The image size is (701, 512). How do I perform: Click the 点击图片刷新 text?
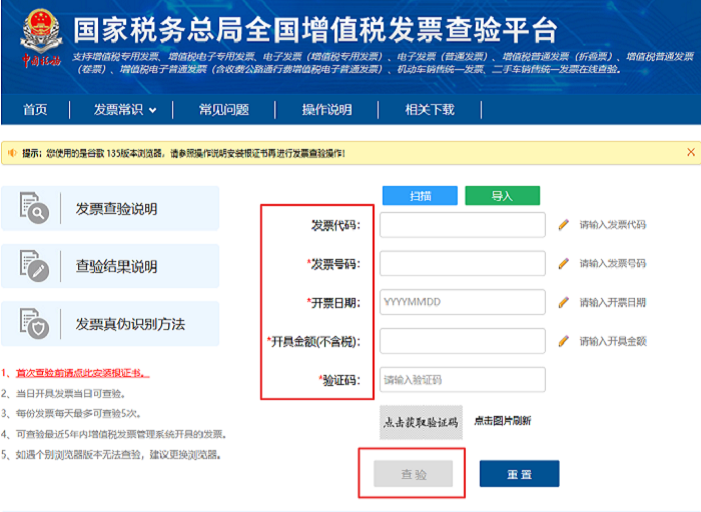coord(503,421)
